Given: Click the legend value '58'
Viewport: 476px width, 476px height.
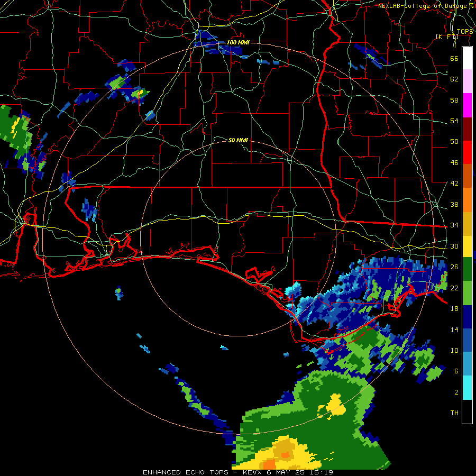Looking at the screenshot, I should 454,100.
